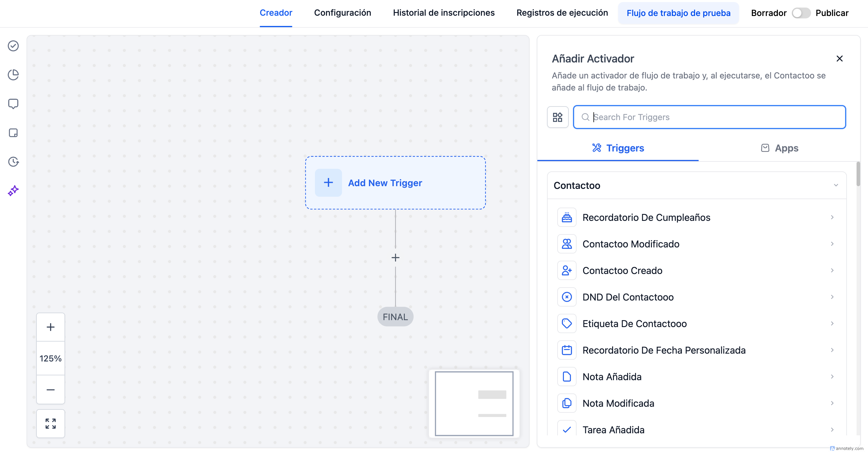The image size is (868, 455).
Task: Open the pie chart stats sidebar icon
Action: 13,75
